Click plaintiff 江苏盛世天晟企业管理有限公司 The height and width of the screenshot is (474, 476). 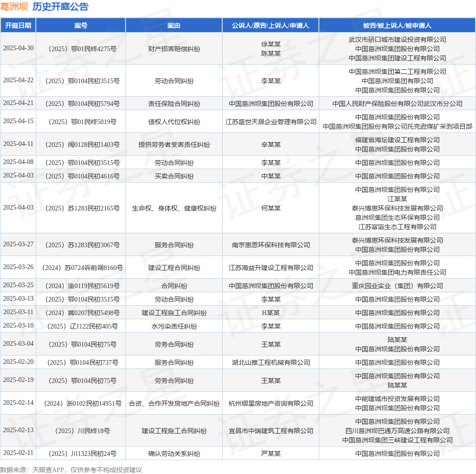271,122
